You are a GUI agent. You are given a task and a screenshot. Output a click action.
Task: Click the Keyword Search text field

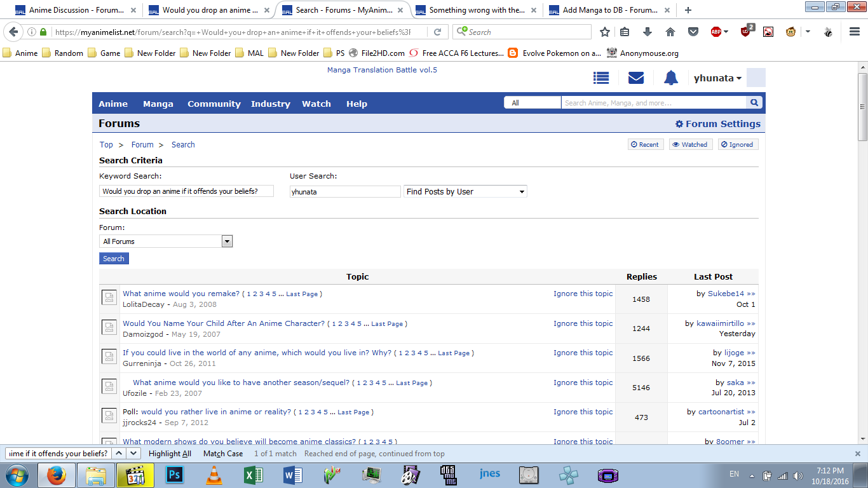click(x=186, y=191)
